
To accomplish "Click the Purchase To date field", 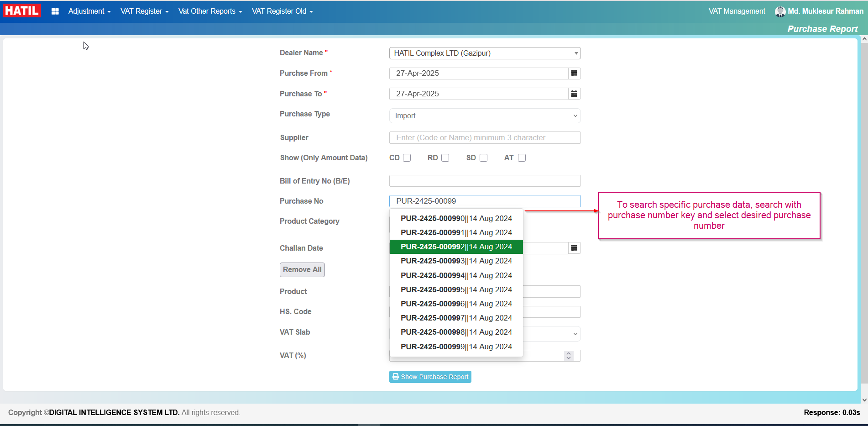I will (479, 94).
